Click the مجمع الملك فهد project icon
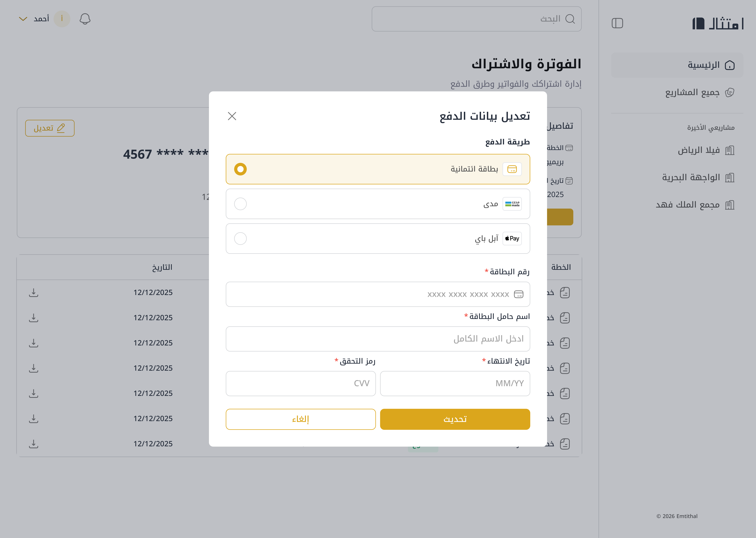Viewport: 756px width, 538px height. pyautogui.click(x=730, y=205)
